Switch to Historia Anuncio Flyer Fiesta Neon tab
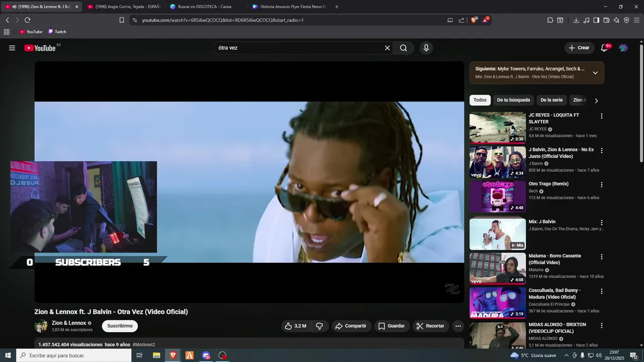The image size is (644, 362). 289,7
